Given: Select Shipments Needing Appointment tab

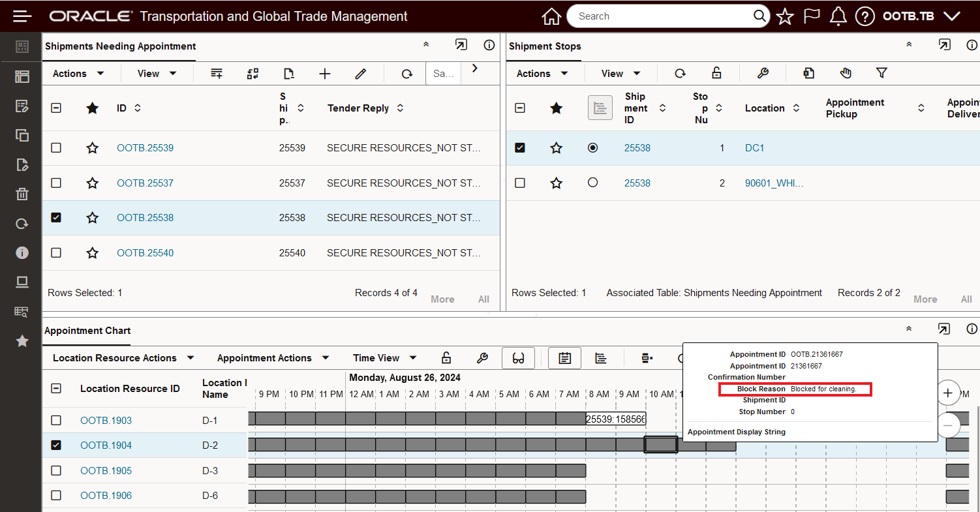Looking at the screenshot, I should pos(120,46).
